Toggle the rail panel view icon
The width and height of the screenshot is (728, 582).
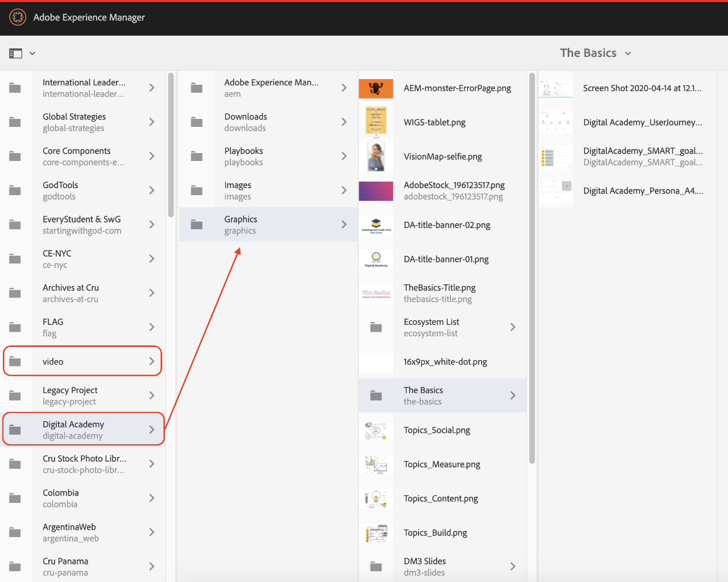[16, 53]
